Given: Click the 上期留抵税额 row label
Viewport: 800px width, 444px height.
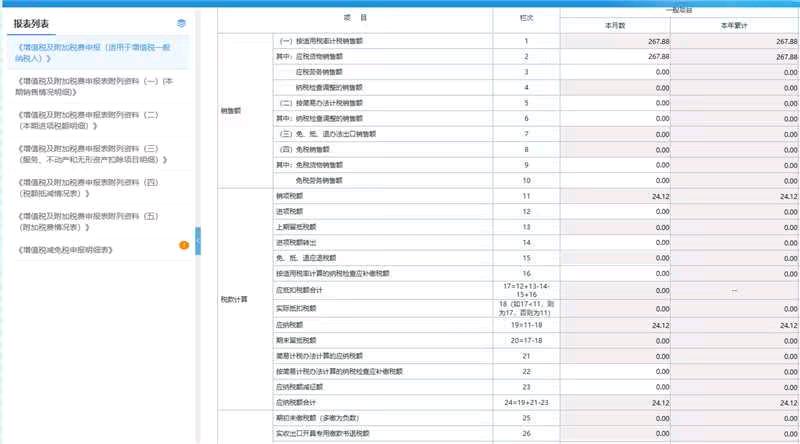Looking at the screenshot, I should [296, 227].
